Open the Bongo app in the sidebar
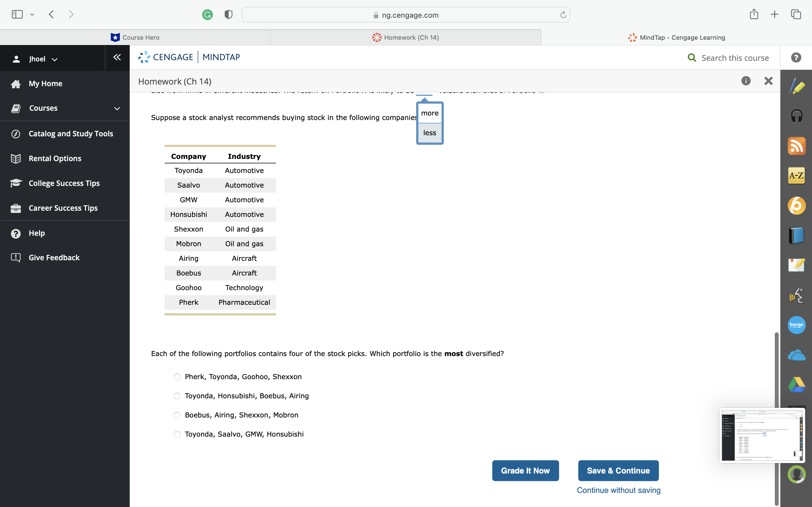This screenshot has width=812, height=507. (797, 324)
